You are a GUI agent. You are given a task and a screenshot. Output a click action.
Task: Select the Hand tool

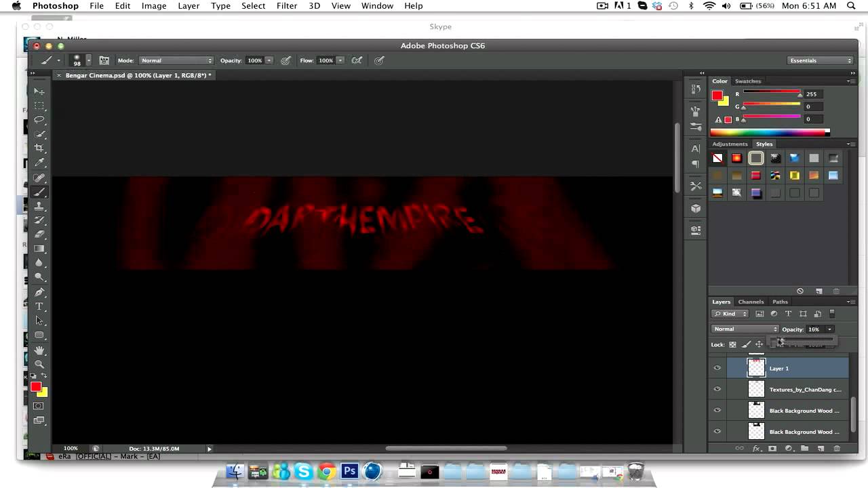coord(39,350)
